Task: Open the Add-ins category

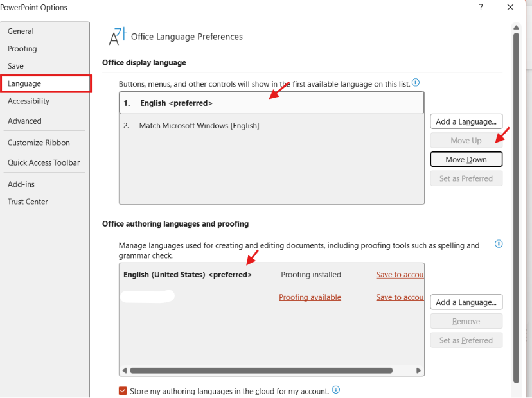Action: (21, 184)
